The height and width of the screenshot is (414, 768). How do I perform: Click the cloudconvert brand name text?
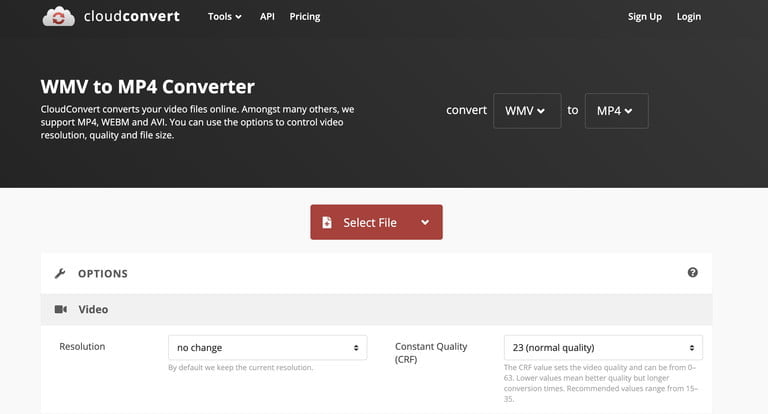[132, 16]
